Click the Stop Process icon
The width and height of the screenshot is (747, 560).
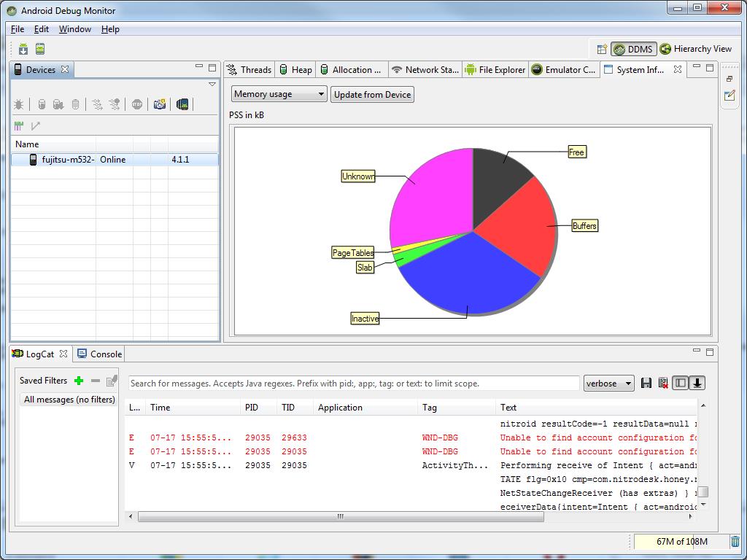click(x=137, y=104)
